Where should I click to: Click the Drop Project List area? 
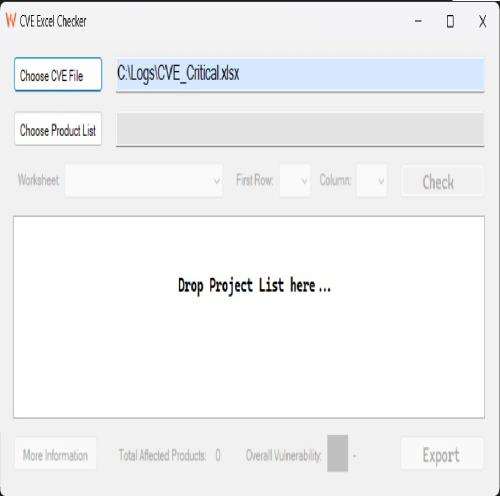[x=249, y=317]
